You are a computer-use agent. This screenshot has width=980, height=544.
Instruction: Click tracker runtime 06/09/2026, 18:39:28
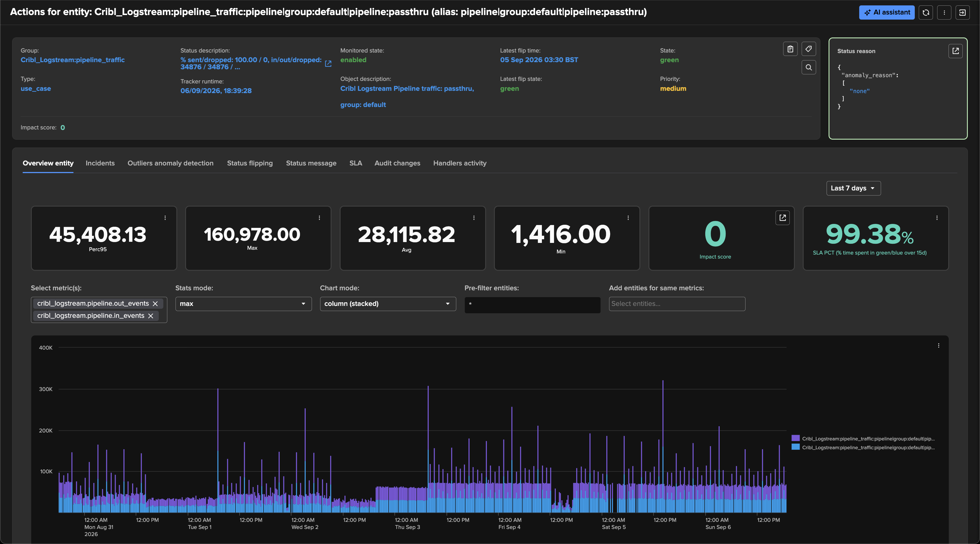click(x=216, y=91)
